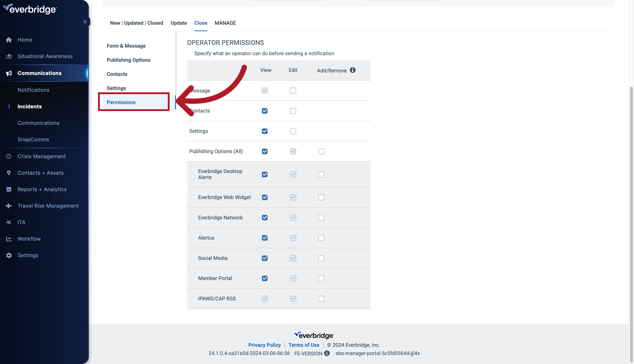Collapse the sidebar navigation panel
The width and height of the screenshot is (634, 364).
[85, 21]
